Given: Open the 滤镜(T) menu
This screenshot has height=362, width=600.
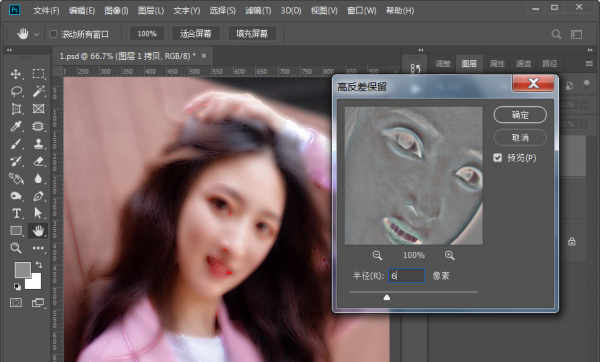Looking at the screenshot, I should [258, 11].
